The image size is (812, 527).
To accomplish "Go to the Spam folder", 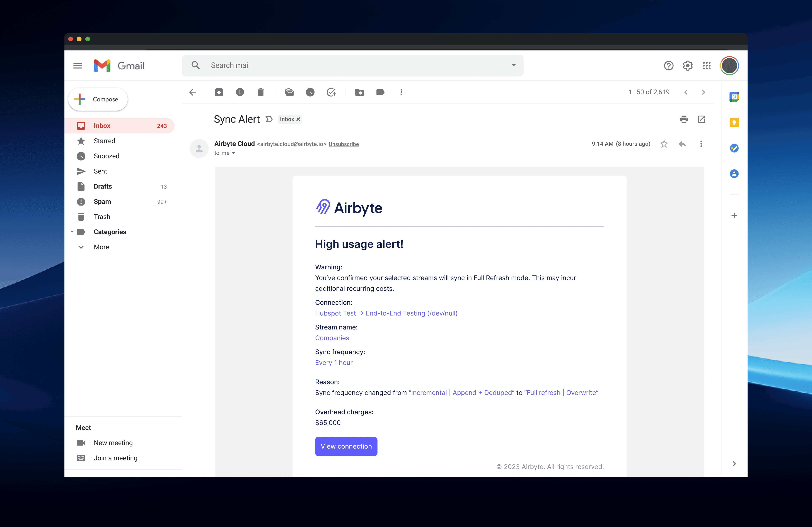I will click(102, 201).
